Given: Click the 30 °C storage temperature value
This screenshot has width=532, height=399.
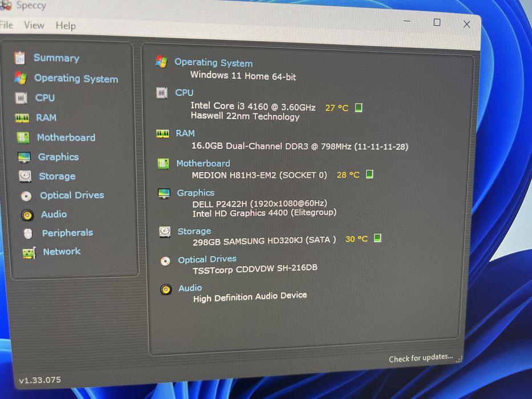Looking at the screenshot, I should coord(356,239).
